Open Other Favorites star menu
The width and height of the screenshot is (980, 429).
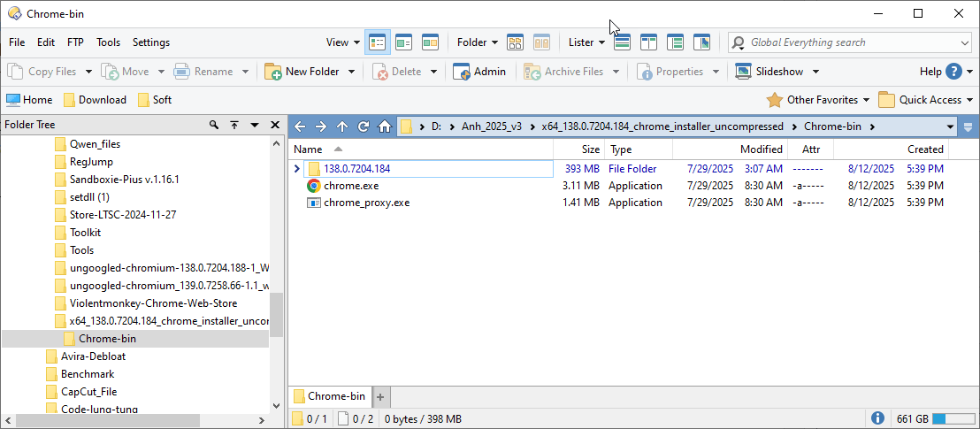818,99
